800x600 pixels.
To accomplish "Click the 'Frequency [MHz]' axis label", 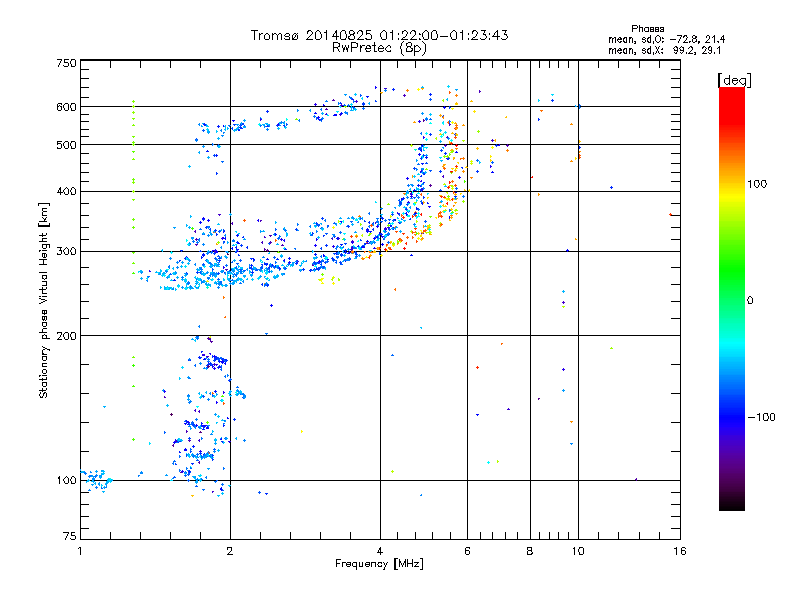I will pyautogui.click(x=379, y=564).
